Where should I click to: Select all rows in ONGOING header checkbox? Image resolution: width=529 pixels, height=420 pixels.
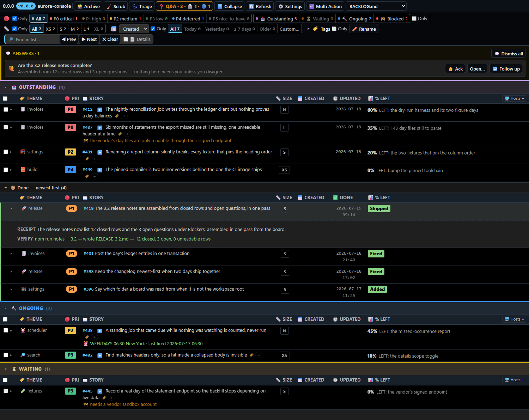(5, 319)
